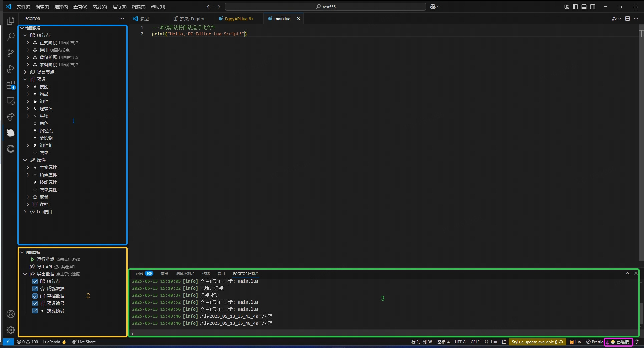Uncheck the 成就数据 export checkbox
The image size is (644, 348).
point(35,289)
